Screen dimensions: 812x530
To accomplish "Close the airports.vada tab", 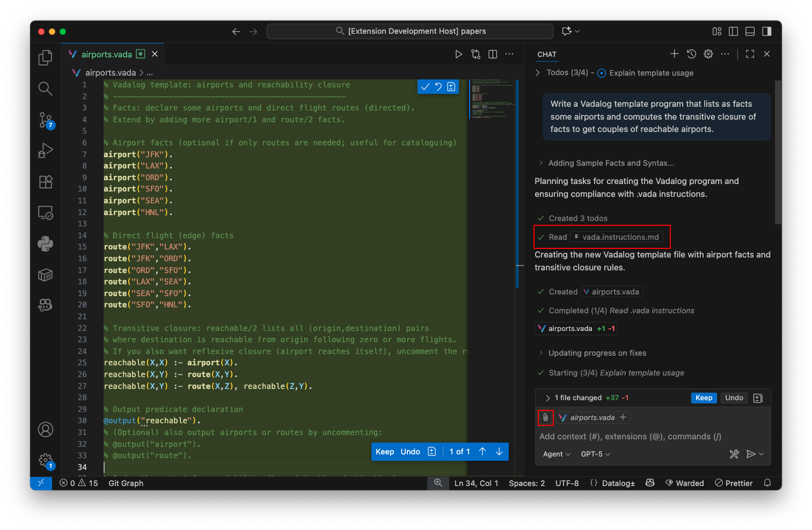I will [x=155, y=54].
